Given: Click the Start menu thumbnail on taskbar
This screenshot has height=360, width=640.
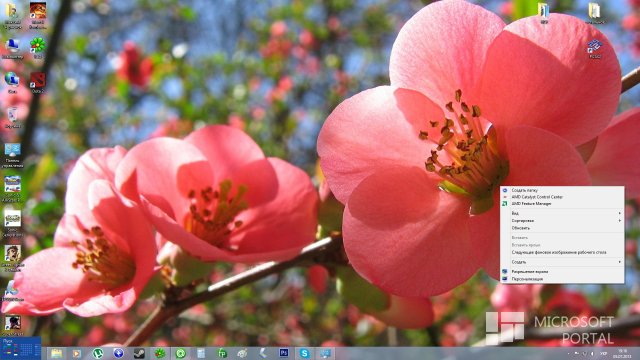Looking at the screenshot, I should 20,348.
